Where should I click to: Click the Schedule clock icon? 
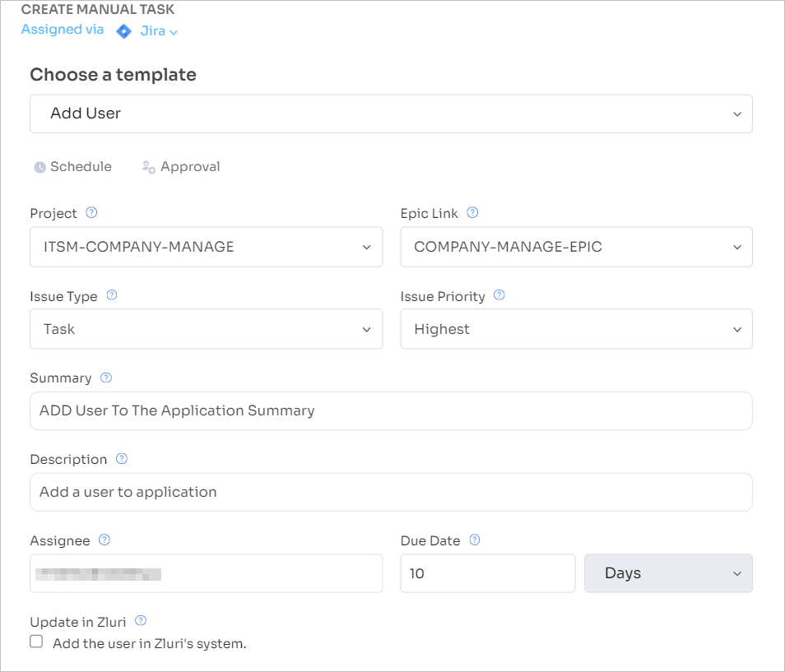pyautogui.click(x=39, y=167)
